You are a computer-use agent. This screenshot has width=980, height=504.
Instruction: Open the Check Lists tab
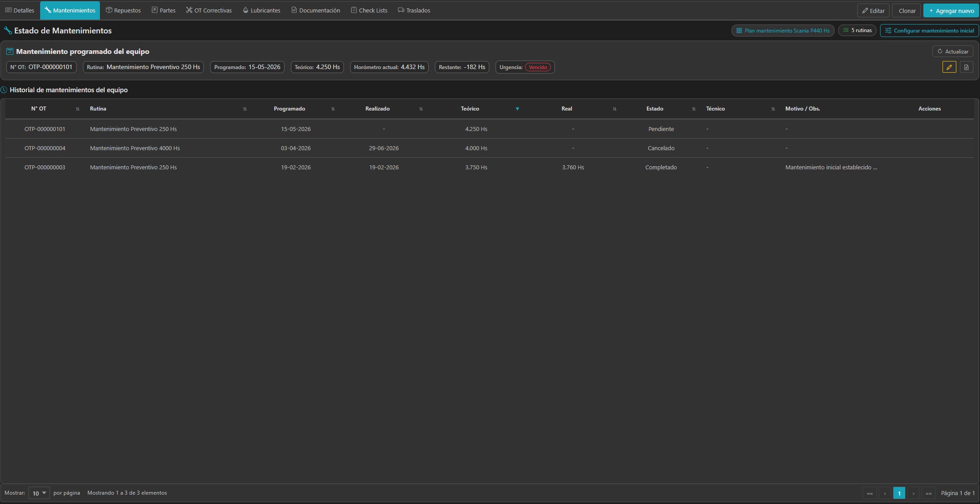pos(369,10)
